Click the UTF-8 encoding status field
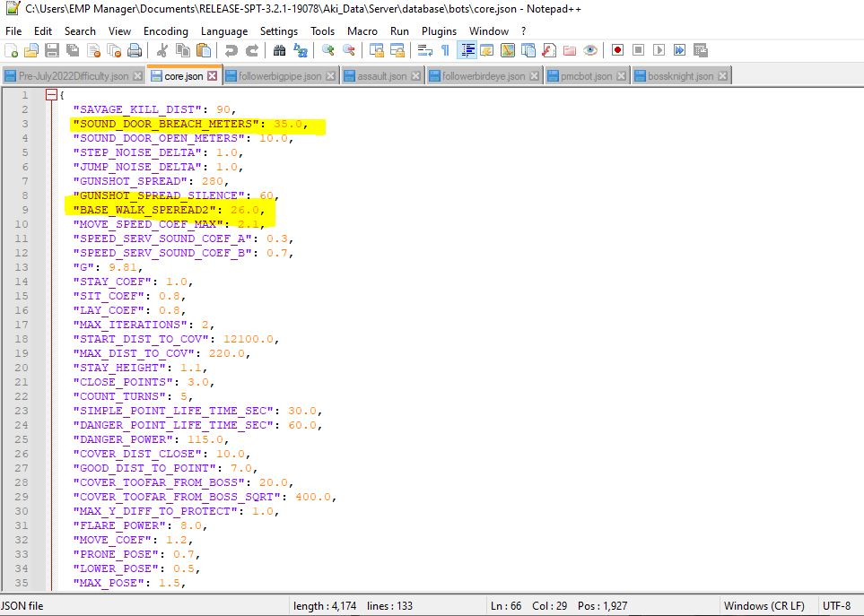The width and height of the screenshot is (864, 616). click(x=836, y=605)
